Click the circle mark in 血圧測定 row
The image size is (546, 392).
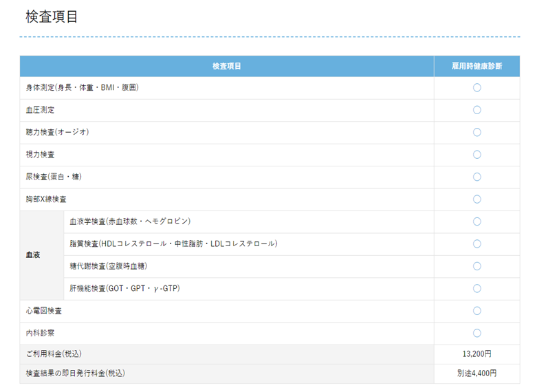point(477,110)
